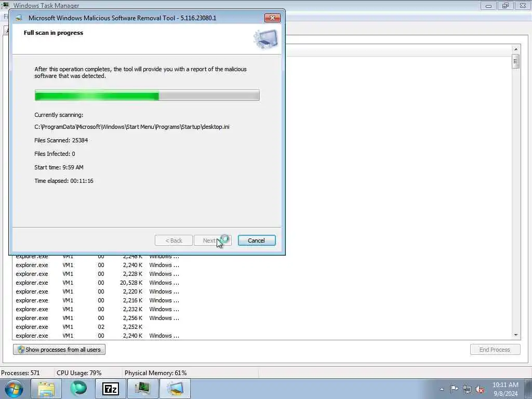532x399 pixels.
Task: Switch to Task Manager taskbar icon
Action: pos(142,389)
